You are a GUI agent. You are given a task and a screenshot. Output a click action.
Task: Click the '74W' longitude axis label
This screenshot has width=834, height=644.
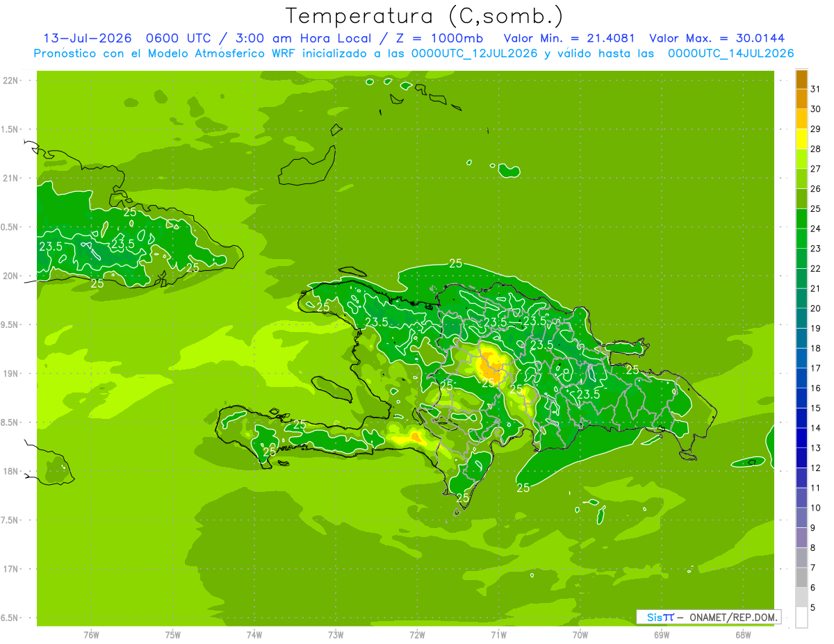(254, 634)
